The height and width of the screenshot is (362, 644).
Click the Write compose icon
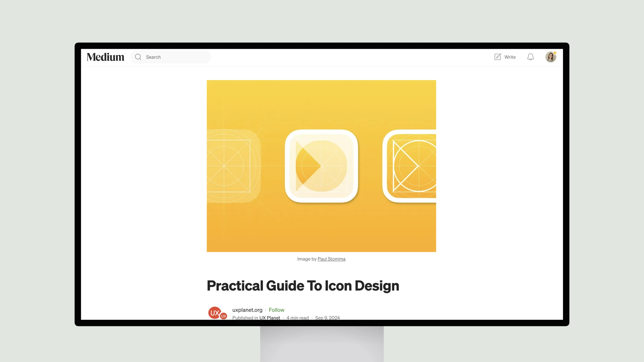(x=497, y=57)
